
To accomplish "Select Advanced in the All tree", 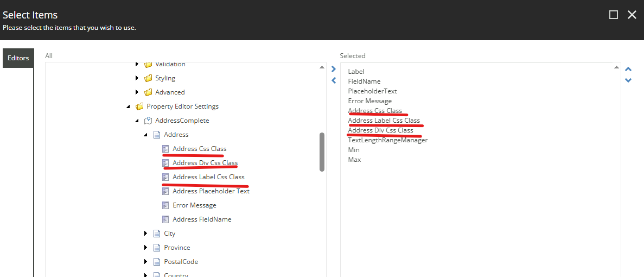I will pos(170,92).
